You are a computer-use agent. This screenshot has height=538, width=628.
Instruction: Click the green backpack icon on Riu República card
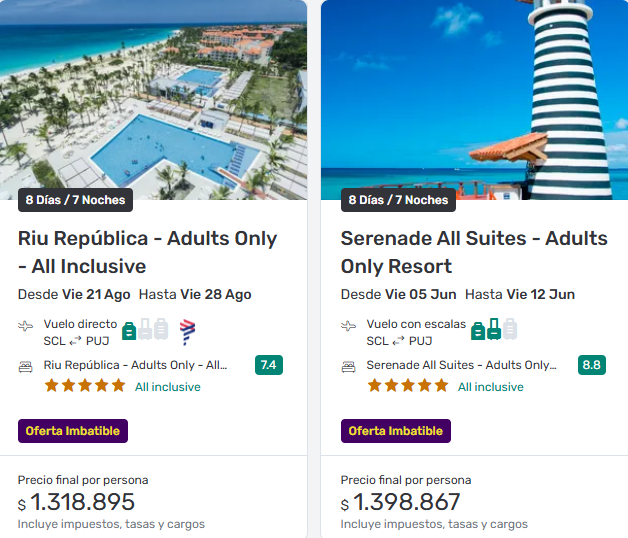point(129,330)
